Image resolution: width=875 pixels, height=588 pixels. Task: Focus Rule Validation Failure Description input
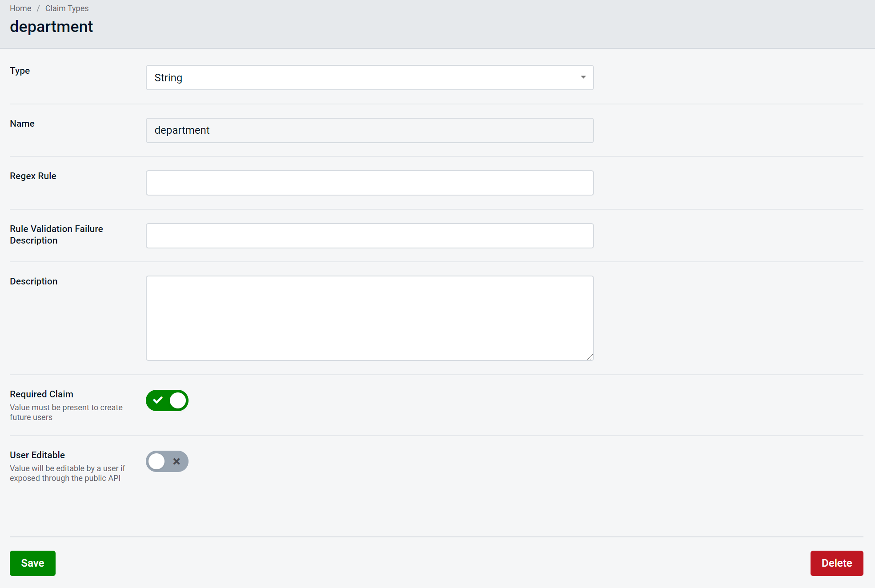coord(369,236)
